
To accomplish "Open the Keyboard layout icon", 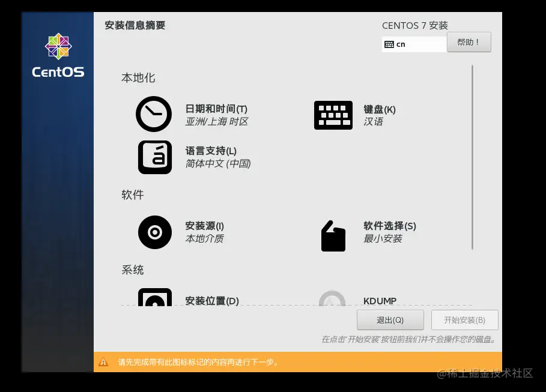I will [333, 115].
